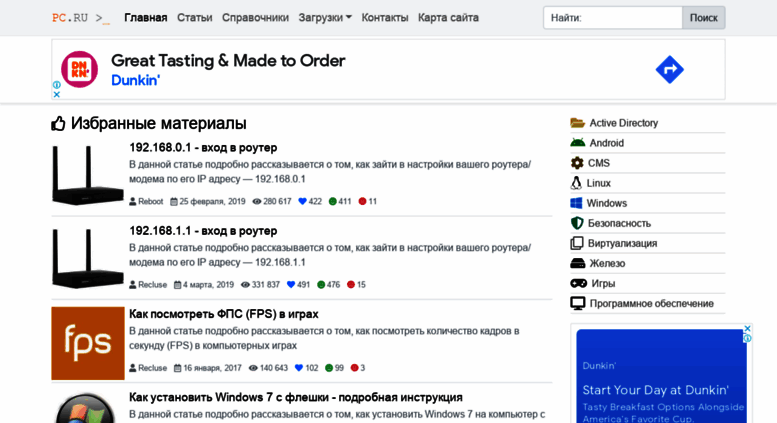Open article Как посмотреть ФПС (FPS) в играх
The image size is (777, 423).
click(224, 314)
